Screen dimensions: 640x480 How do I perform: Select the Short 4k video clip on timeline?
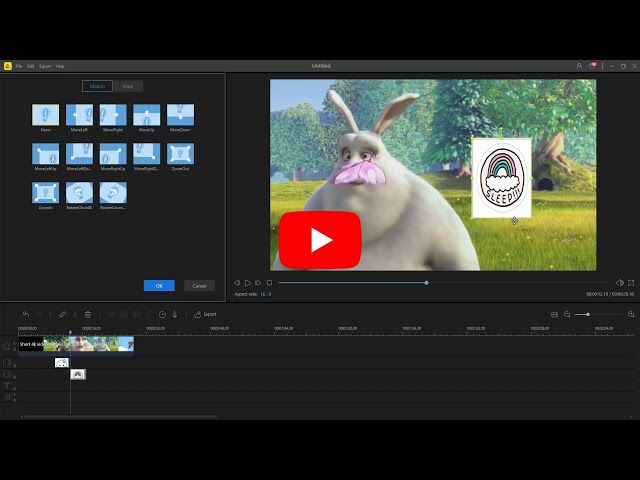click(x=76, y=344)
